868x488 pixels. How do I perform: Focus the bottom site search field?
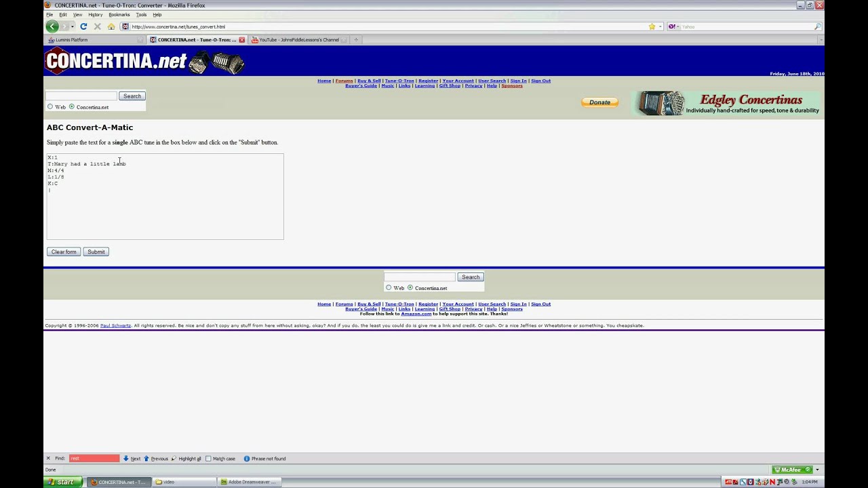[420, 277]
